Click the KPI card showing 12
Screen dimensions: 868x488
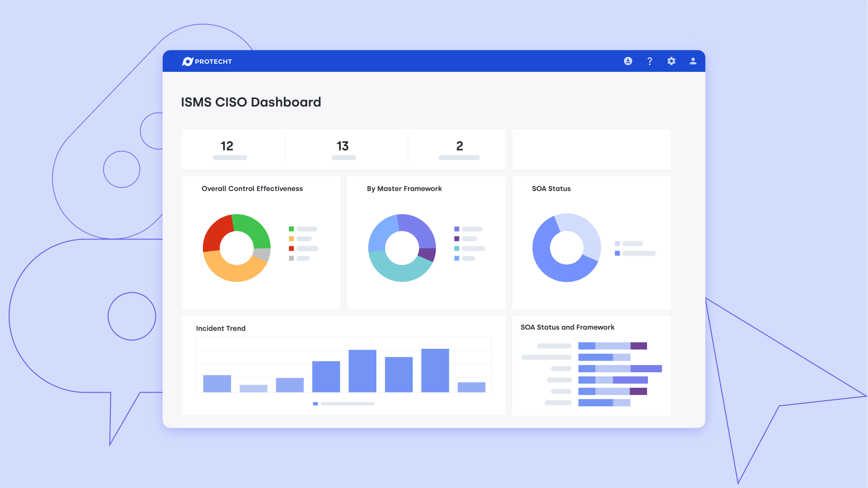point(227,146)
